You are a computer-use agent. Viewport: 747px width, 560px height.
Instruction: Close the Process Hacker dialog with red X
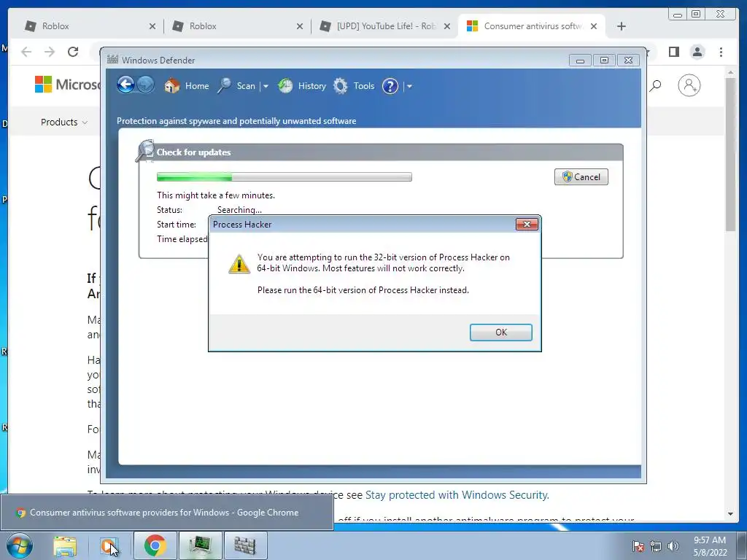(527, 225)
